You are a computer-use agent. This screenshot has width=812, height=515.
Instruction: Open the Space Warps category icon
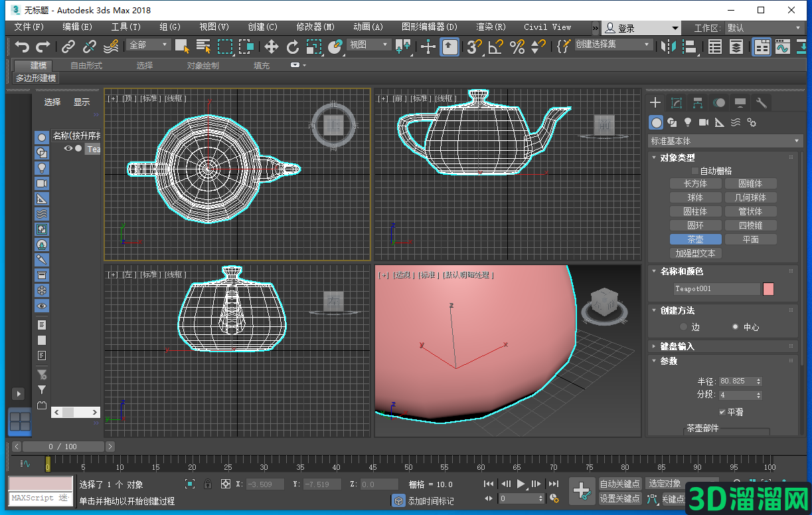(x=736, y=122)
